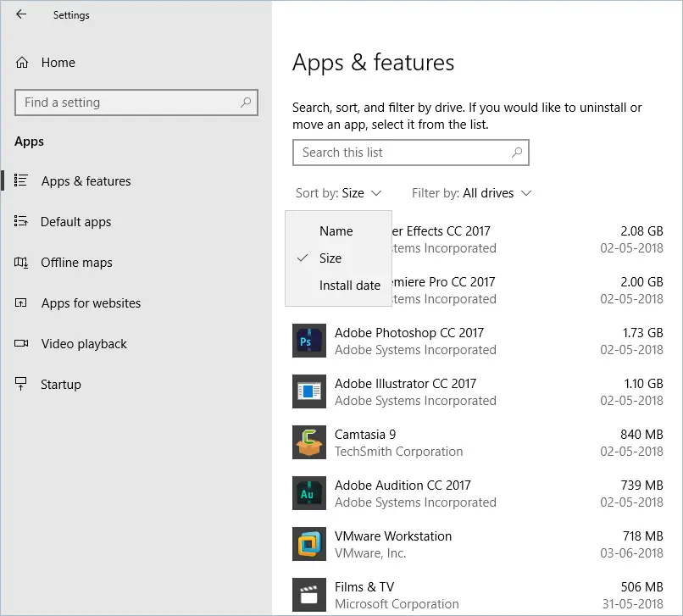Click Microsoft Corporation publisher text
The height and width of the screenshot is (616, 683).
[x=397, y=604]
